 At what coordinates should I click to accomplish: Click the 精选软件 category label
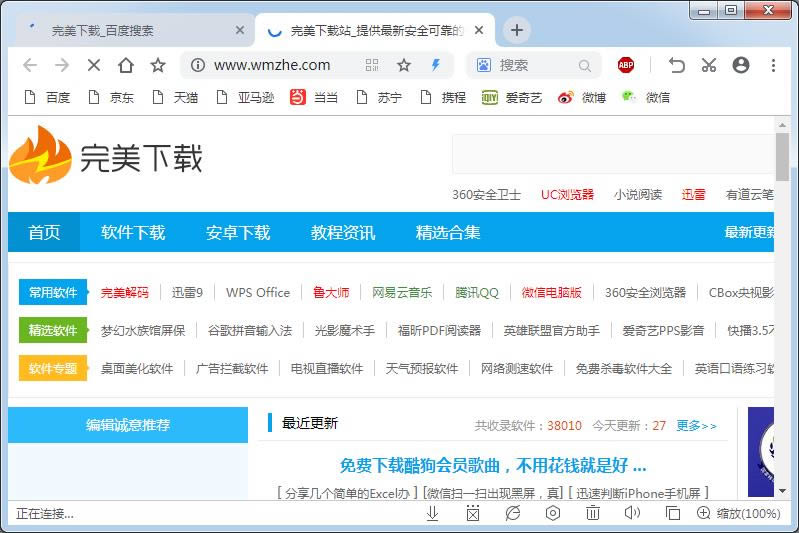pos(53,330)
